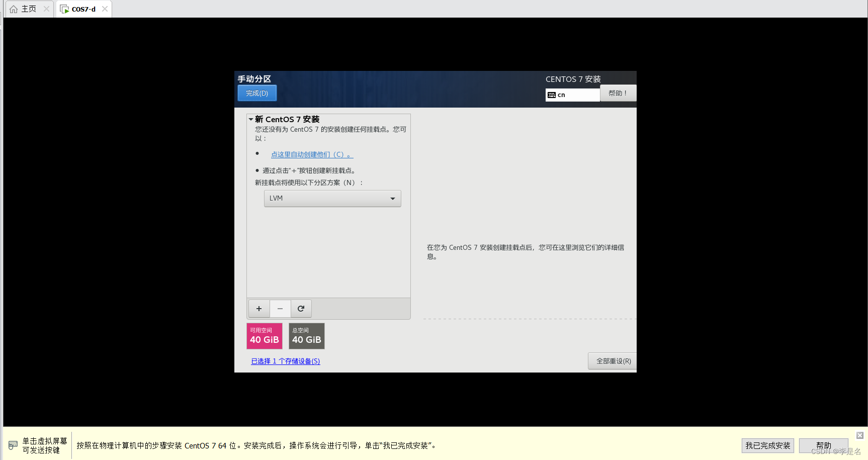
Task: Click the 全部重设(R) button
Action: click(613, 361)
